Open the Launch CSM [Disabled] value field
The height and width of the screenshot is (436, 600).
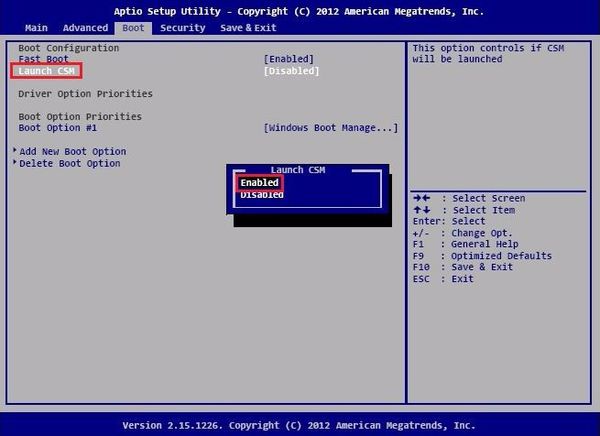(291, 71)
